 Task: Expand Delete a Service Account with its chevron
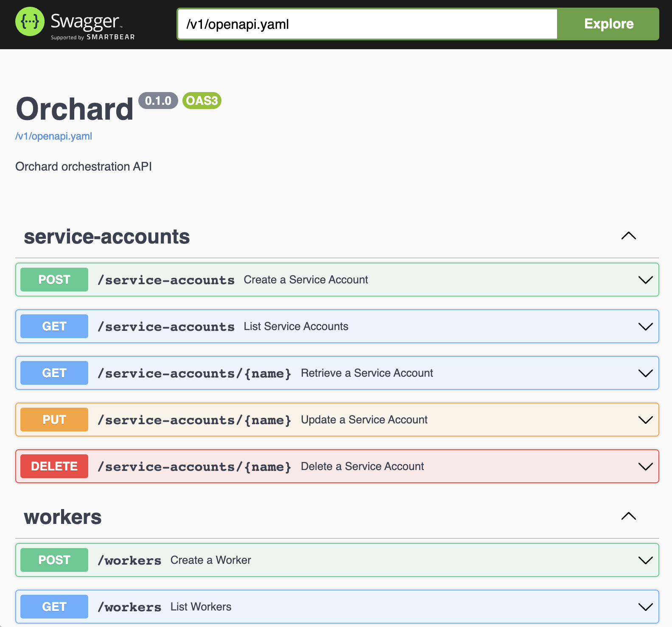(646, 467)
